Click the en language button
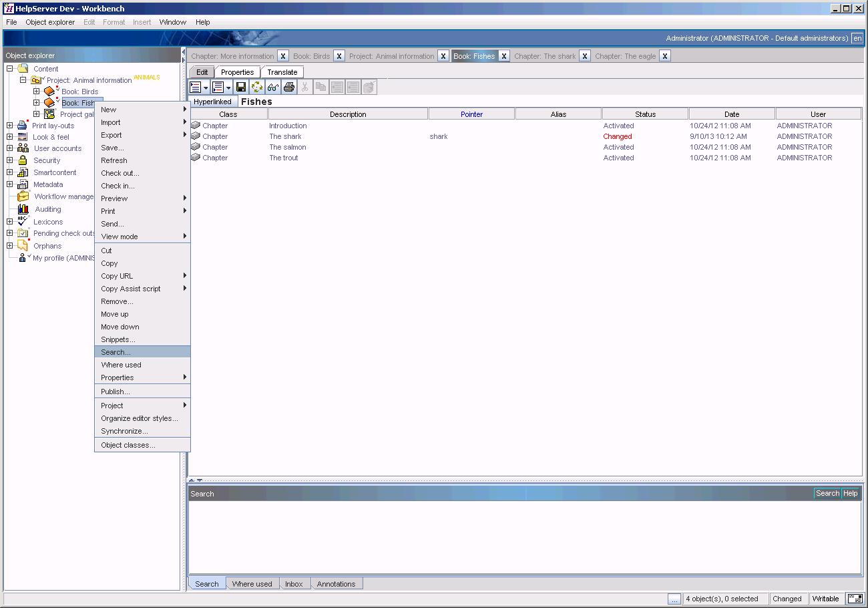Image resolution: width=868 pixels, height=608 pixels. (857, 38)
